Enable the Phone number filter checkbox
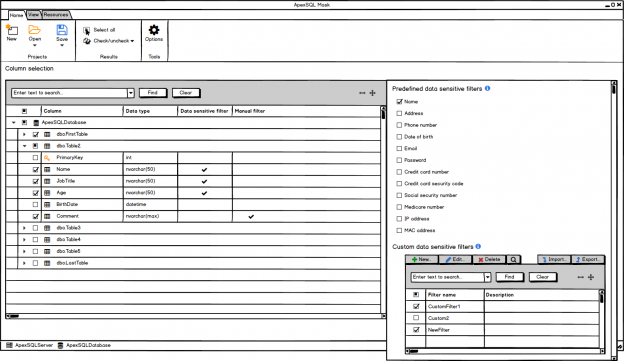The height and width of the screenshot is (361, 624). pyautogui.click(x=399, y=125)
